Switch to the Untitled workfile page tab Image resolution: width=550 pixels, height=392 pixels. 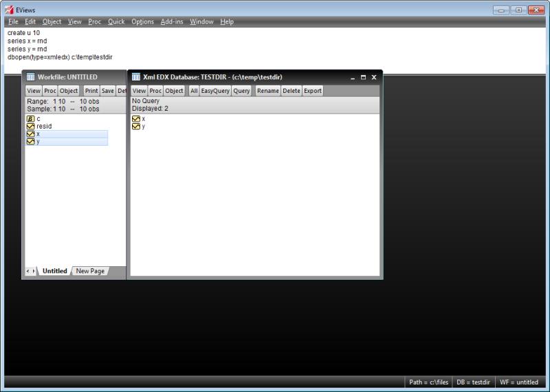[54, 271]
